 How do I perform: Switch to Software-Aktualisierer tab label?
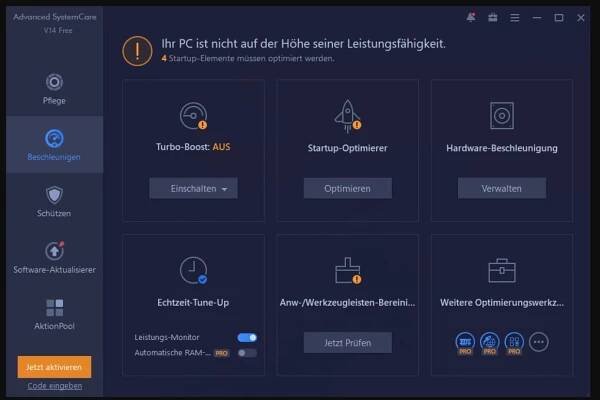coord(54,269)
